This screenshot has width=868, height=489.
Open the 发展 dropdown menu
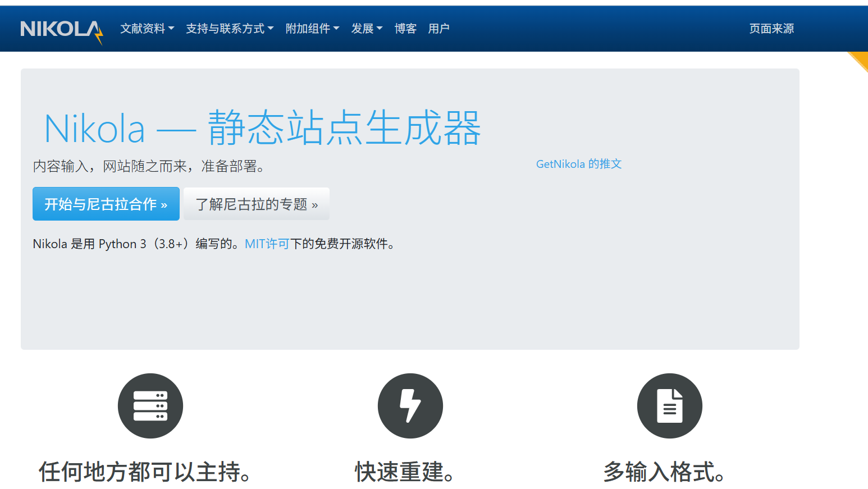(x=367, y=29)
